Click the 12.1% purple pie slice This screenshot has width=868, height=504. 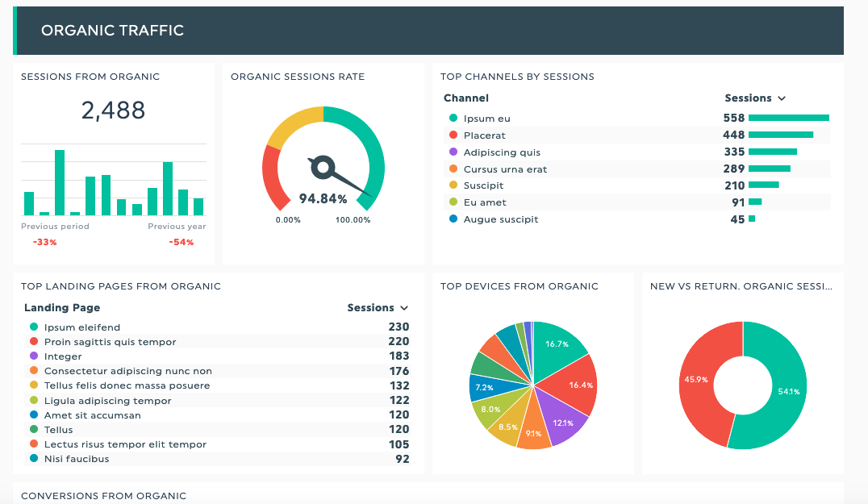pos(561,418)
